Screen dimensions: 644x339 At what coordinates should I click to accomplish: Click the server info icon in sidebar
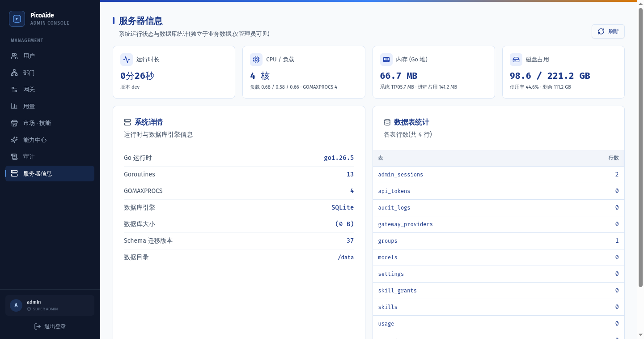click(x=14, y=173)
